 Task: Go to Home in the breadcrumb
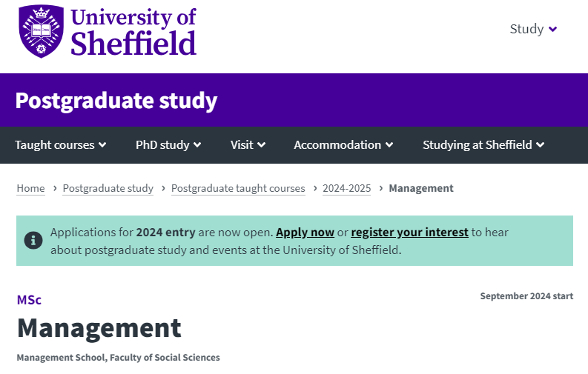[30, 188]
